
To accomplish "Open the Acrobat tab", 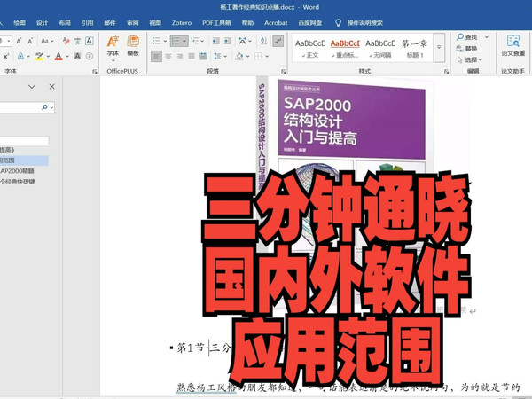I will click(x=276, y=23).
